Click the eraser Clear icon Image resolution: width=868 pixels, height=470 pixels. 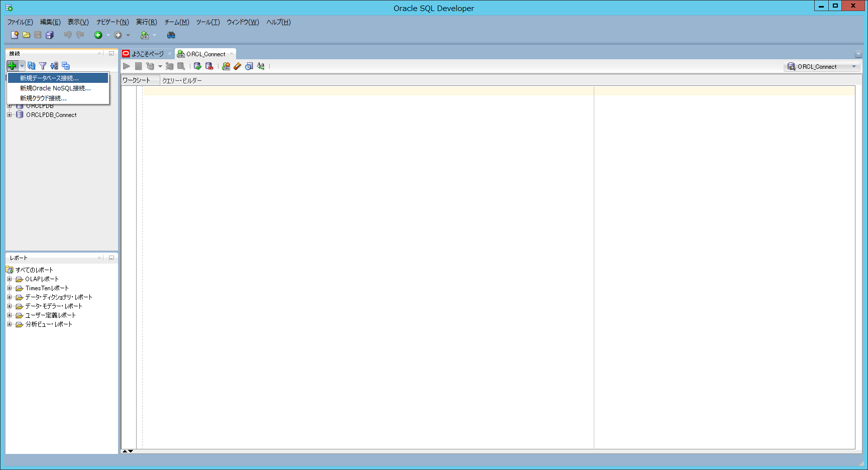238,66
